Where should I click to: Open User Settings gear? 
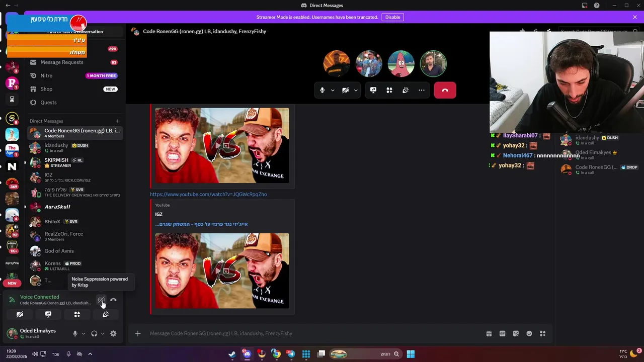113,333
